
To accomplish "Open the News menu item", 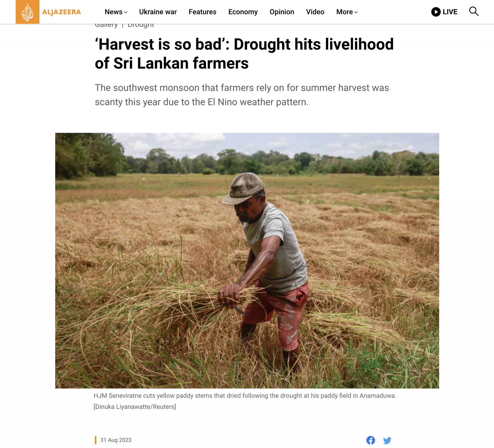I will pyautogui.click(x=113, y=12).
